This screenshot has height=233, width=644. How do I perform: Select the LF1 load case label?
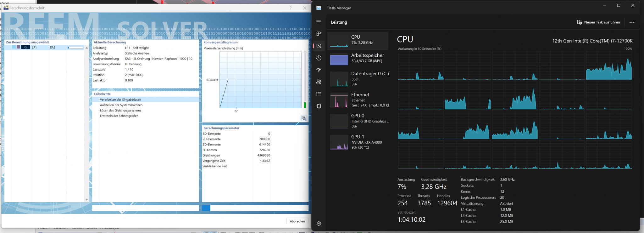coord(34,48)
